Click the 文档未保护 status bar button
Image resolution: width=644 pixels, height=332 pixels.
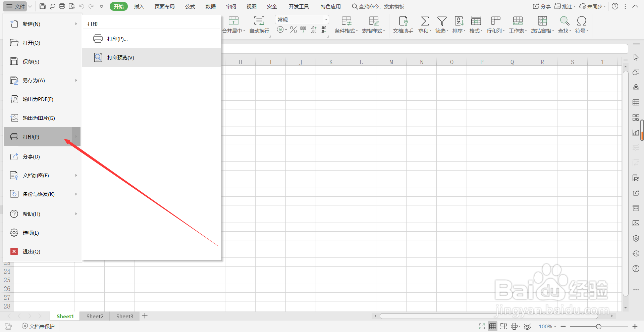(x=38, y=326)
